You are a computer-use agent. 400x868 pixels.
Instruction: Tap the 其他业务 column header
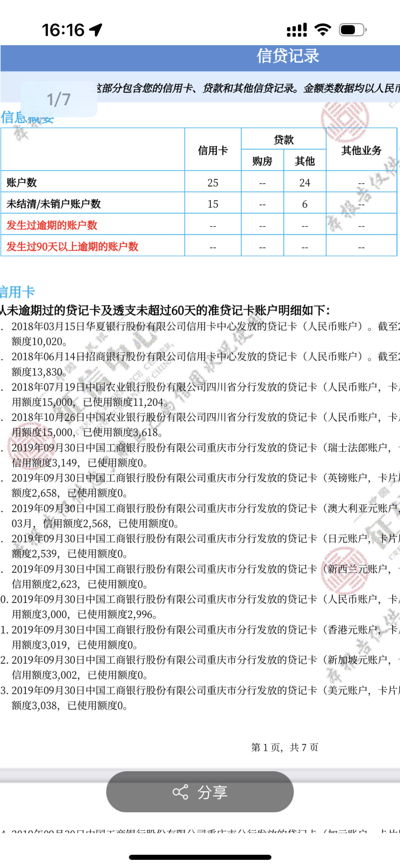pyautogui.click(x=361, y=151)
